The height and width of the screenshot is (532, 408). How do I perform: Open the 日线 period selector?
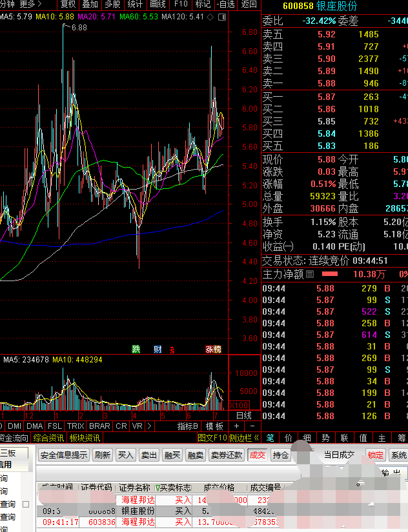coord(244,415)
